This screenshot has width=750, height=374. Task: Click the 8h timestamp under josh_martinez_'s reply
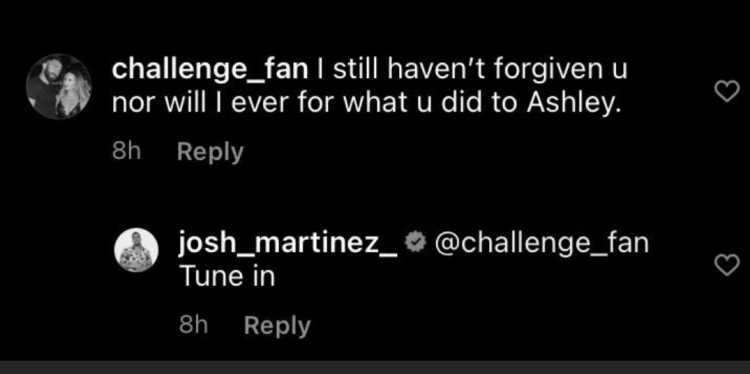pyautogui.click(x=193, y=326)
